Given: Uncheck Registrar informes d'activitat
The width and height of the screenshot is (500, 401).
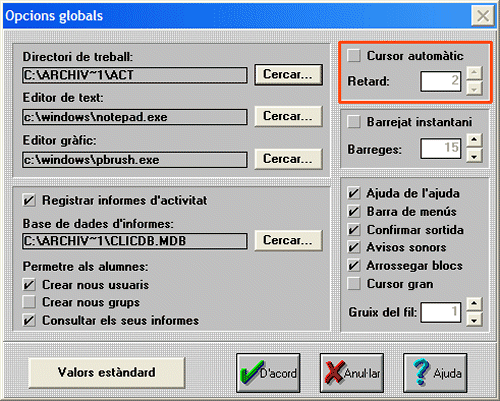Looking at the screenshot, I should pyautogui.click(x=29, y=201).
